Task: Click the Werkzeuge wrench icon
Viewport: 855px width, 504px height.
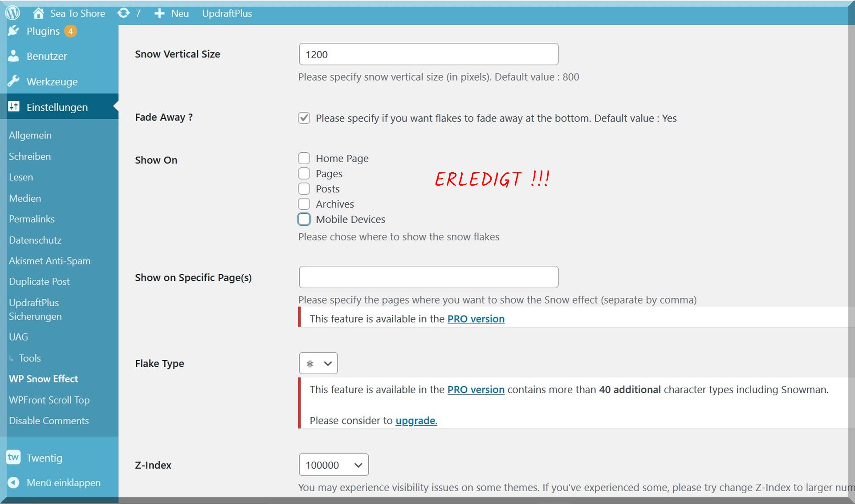Action: (14, 81)
